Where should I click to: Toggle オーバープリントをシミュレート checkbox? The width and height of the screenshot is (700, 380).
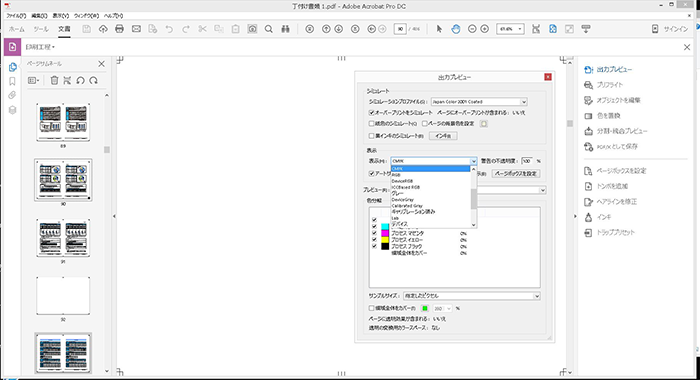coord(371,113)
